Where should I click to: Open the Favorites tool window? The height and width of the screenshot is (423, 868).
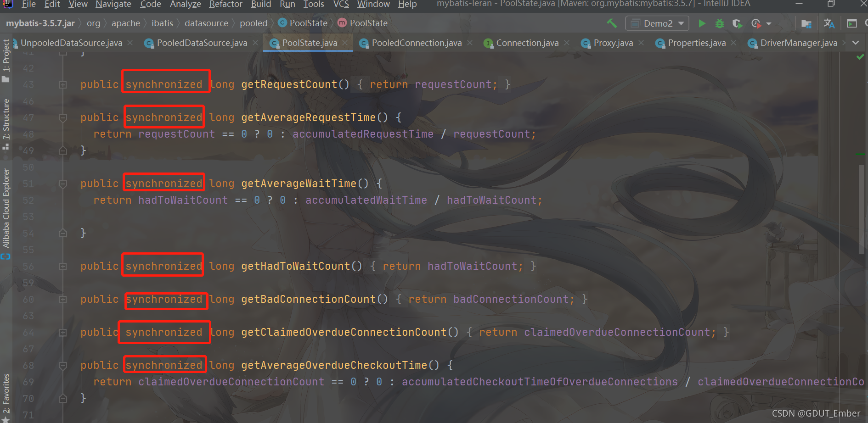(x=6, y=397)
